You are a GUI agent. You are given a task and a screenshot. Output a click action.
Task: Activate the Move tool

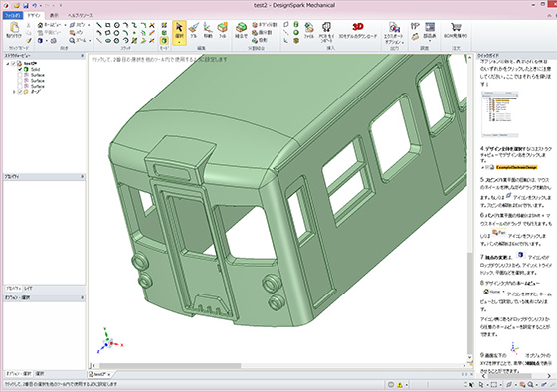[208, 31]
